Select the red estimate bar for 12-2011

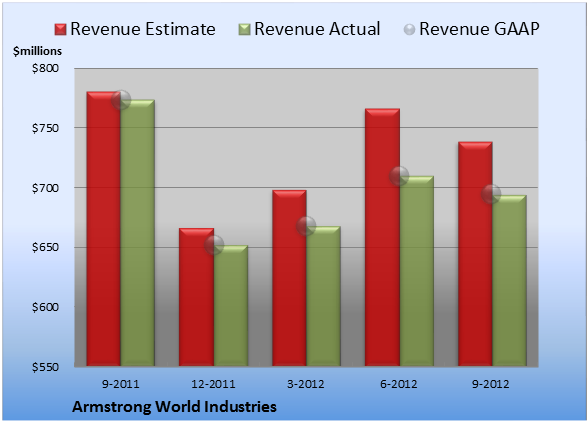pos(196,297)
